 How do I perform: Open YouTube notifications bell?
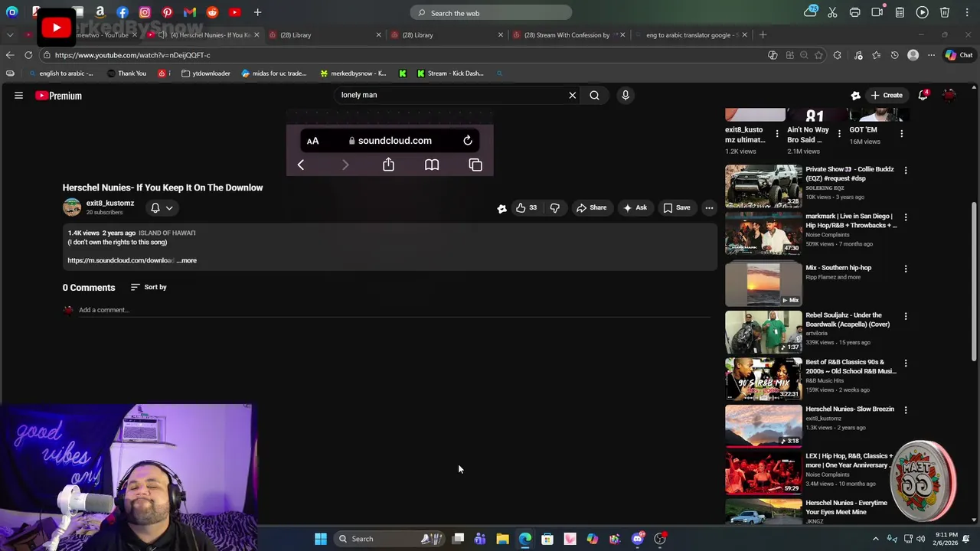pyautogui.click(x=923, y=95)
